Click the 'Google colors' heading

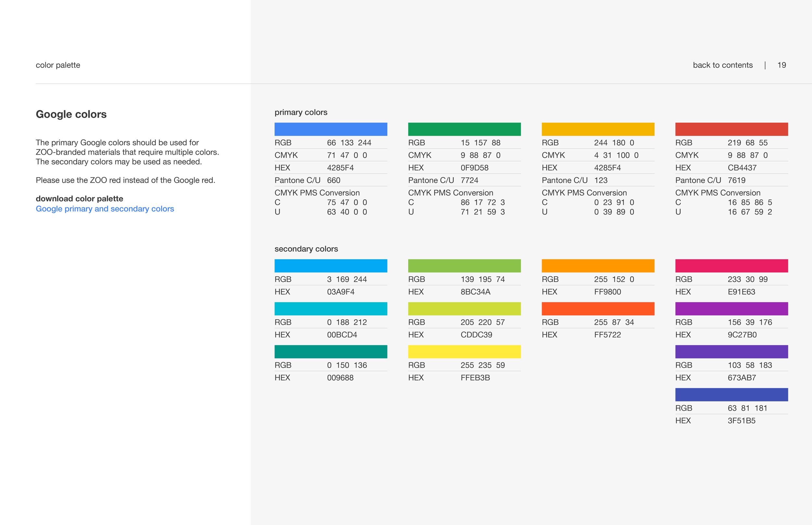tap(71, 114)
